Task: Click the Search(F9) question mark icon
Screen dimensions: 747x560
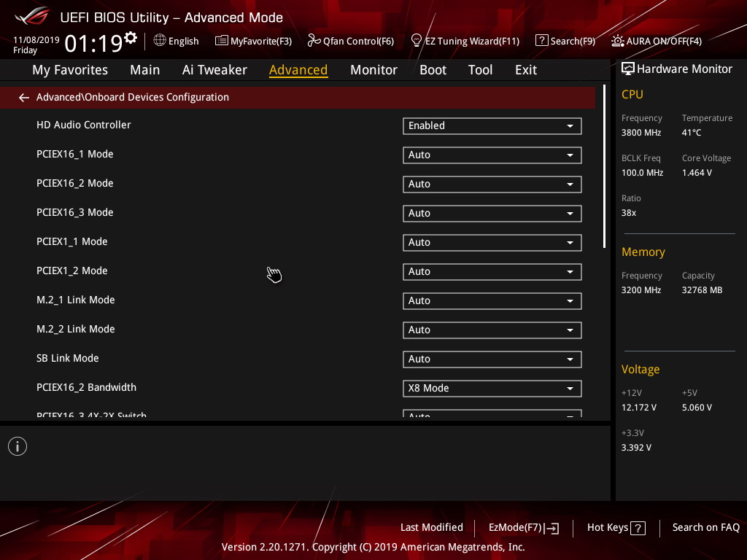Action: click(x=541, y=41)
